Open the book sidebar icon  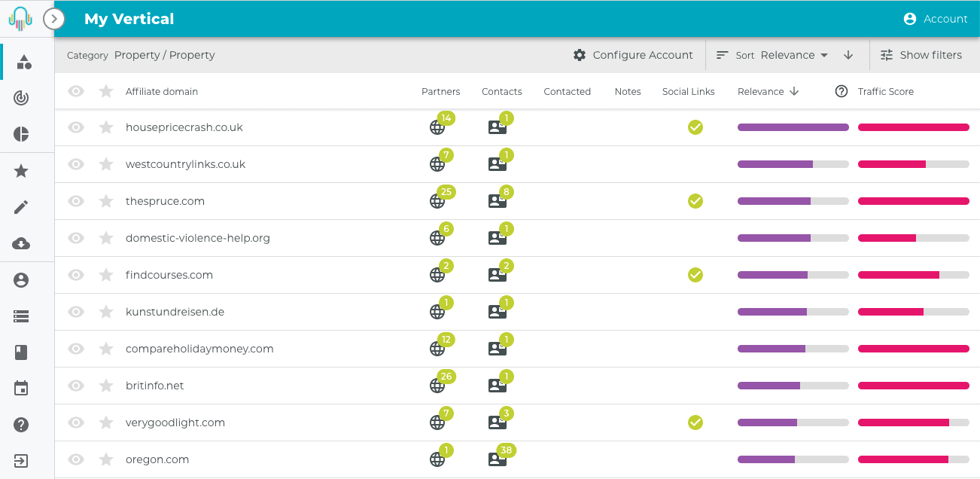pyautogui.click(x=21, y=352)
